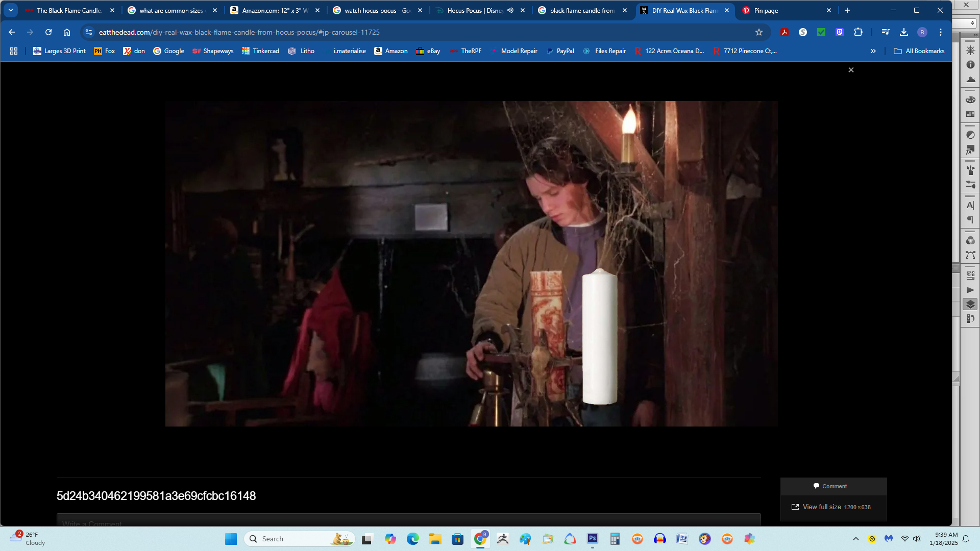
Task: Reload the current page
Action: coord(48,32)
